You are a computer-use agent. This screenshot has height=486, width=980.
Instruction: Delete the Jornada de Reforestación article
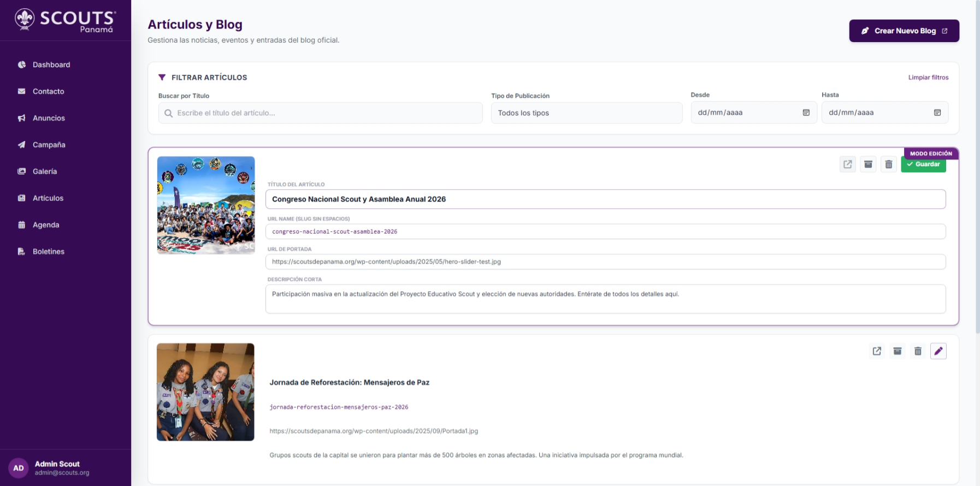tap(918, 351)
